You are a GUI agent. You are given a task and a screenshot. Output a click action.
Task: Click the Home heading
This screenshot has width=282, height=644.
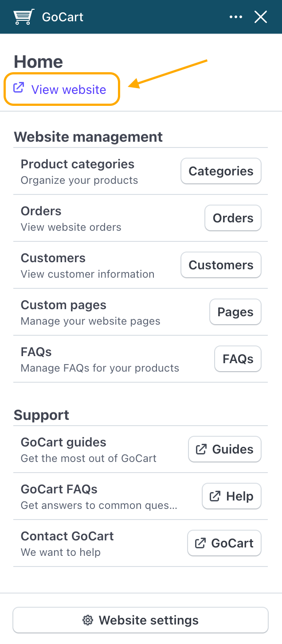click(x=38, y=62)
